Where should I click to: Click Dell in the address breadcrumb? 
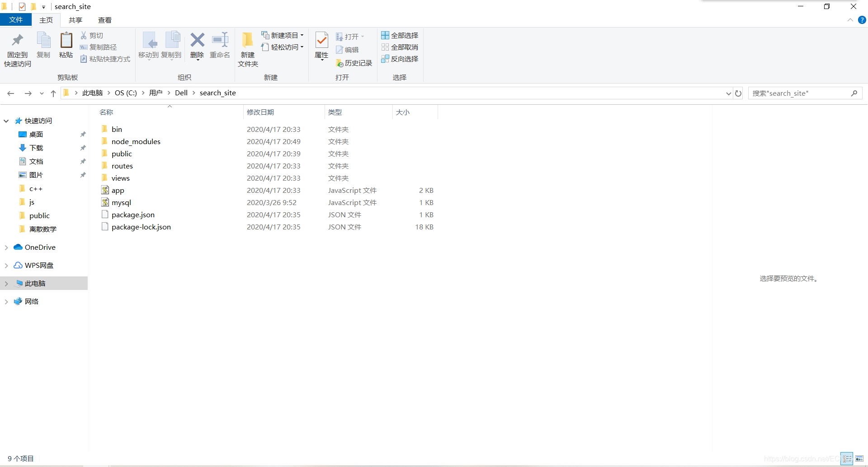pyautogui.click(x=181, y=93)
